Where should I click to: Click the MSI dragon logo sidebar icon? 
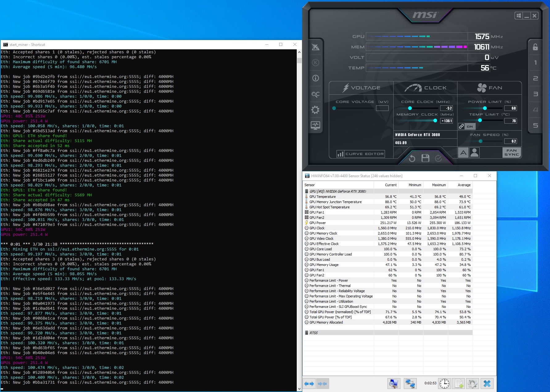pyautogui.click(x=315, y=47)
